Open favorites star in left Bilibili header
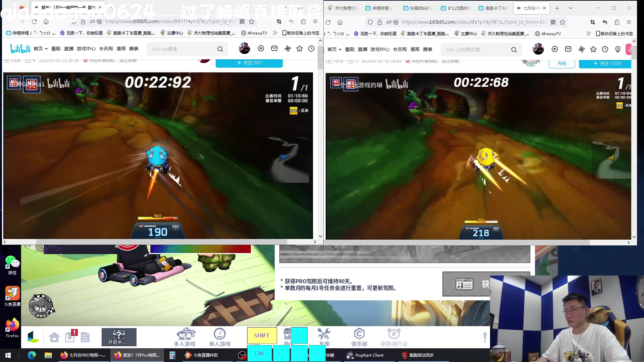Viewport: 644px width, 362px height. click(300, 49)
